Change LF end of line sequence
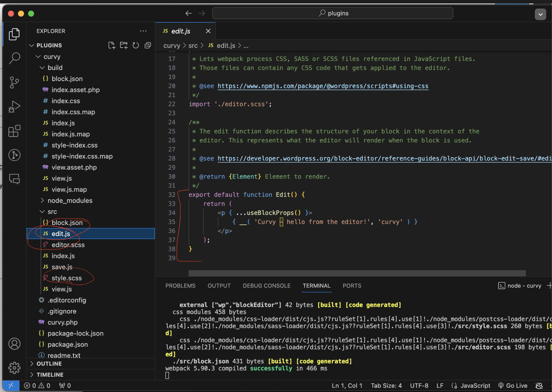 440,386
